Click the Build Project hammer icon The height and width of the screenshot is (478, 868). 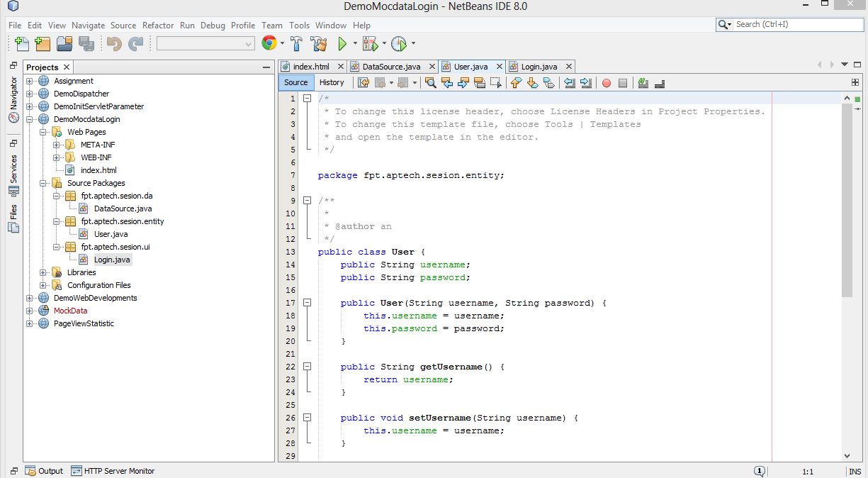click(296, 44)
